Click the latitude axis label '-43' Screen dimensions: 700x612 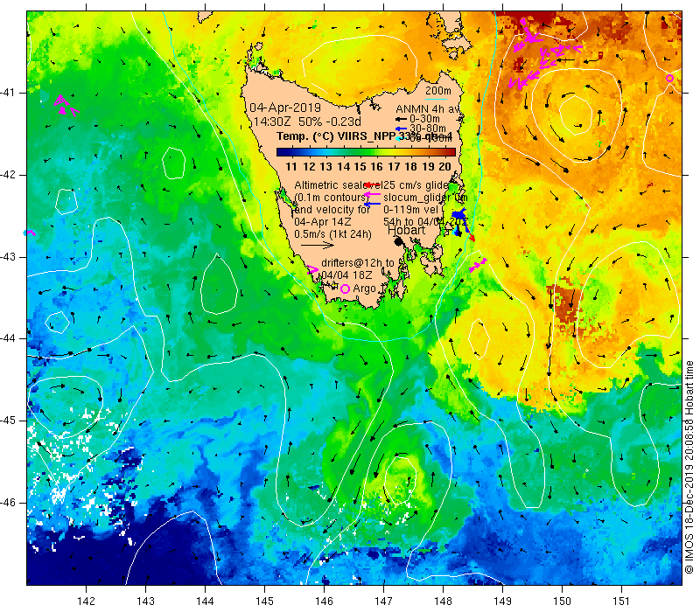coord(8,257)
